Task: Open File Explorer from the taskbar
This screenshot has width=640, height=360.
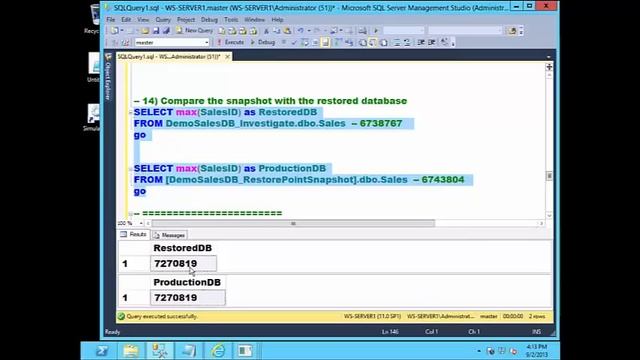Action: (131, 351)
